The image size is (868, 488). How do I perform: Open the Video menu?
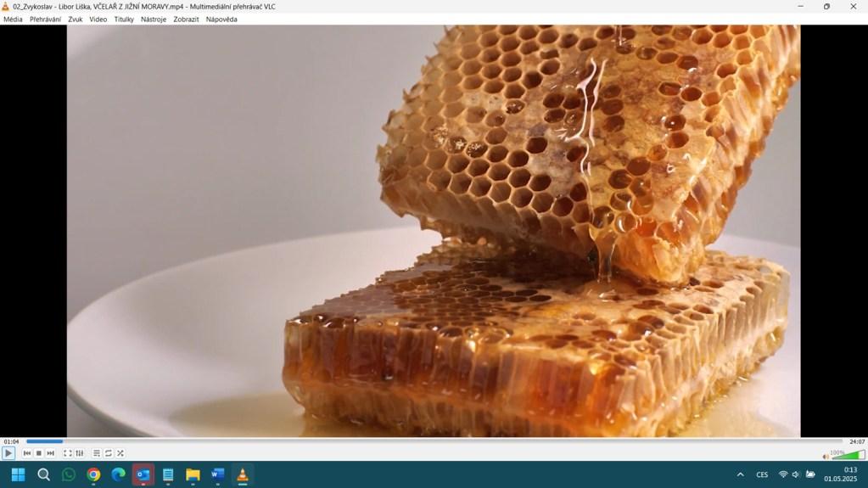[x=98, y=19]
